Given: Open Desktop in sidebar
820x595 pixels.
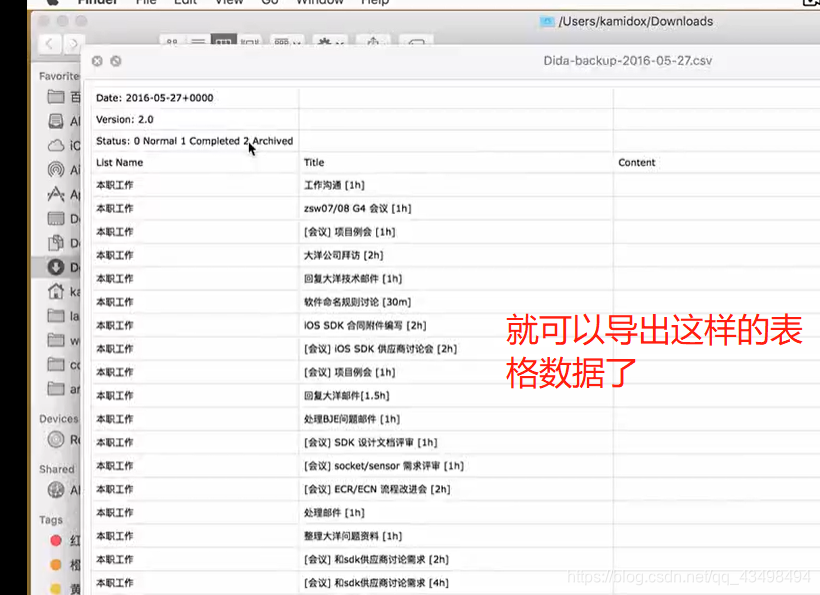Looking at the screenshot, I should 63,219.
